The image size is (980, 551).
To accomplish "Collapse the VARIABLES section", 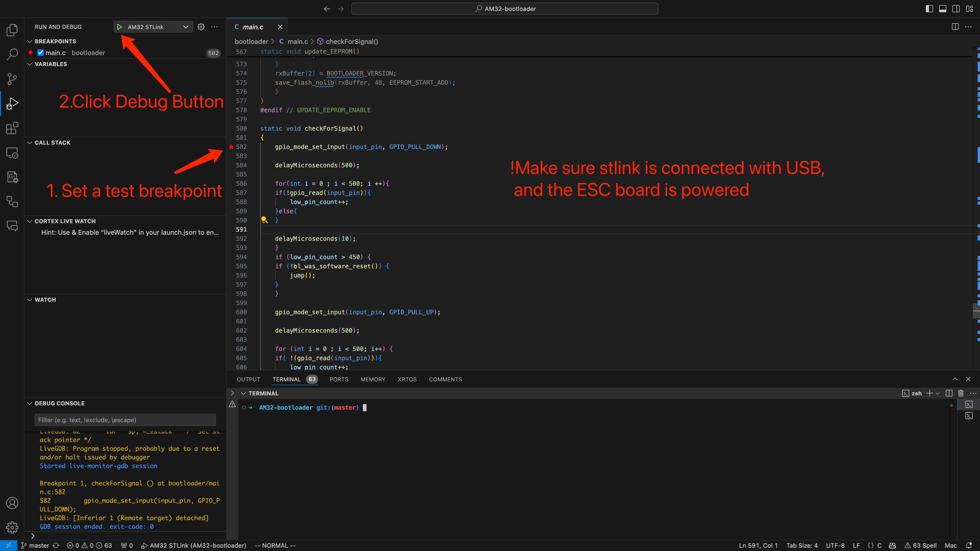I will [x=30, y=64].
